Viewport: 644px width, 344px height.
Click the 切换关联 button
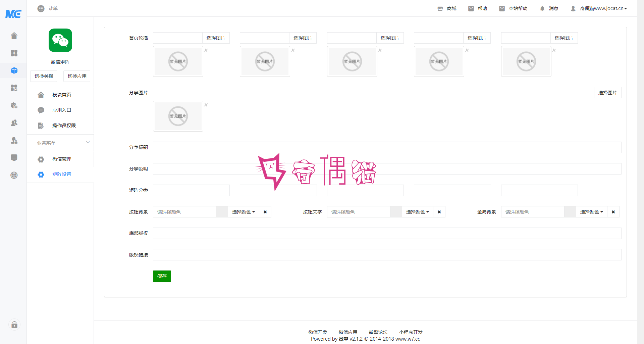(x=44, y=76)
